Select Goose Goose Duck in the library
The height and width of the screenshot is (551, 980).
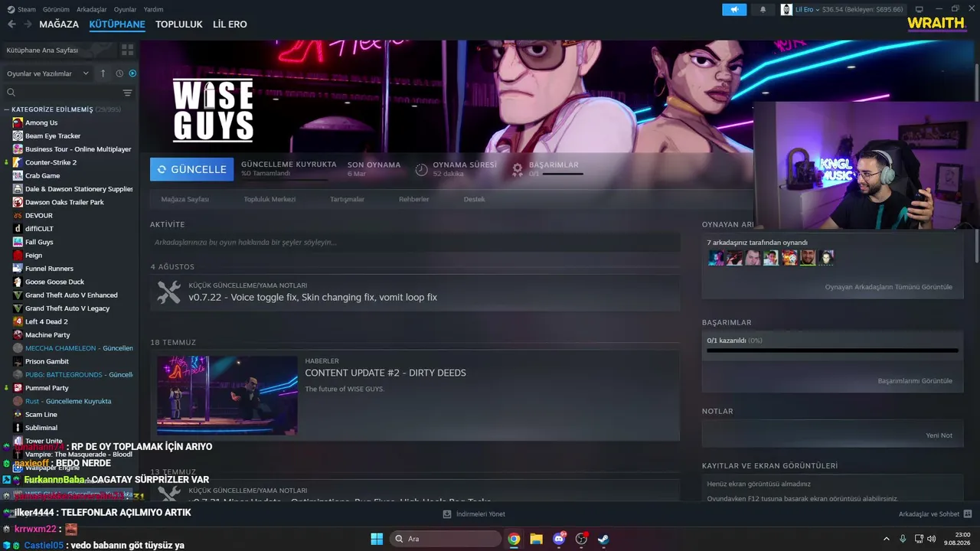point(54,282)
